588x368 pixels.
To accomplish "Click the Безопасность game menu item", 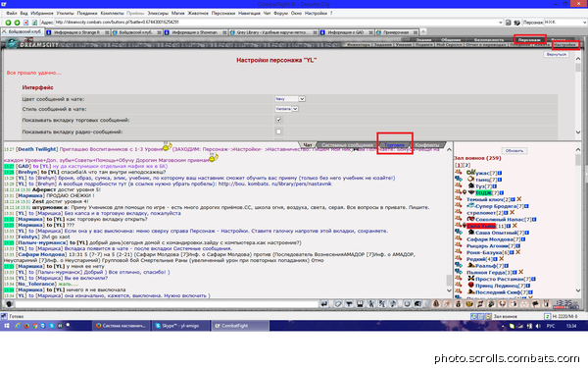I will [489, 39].
